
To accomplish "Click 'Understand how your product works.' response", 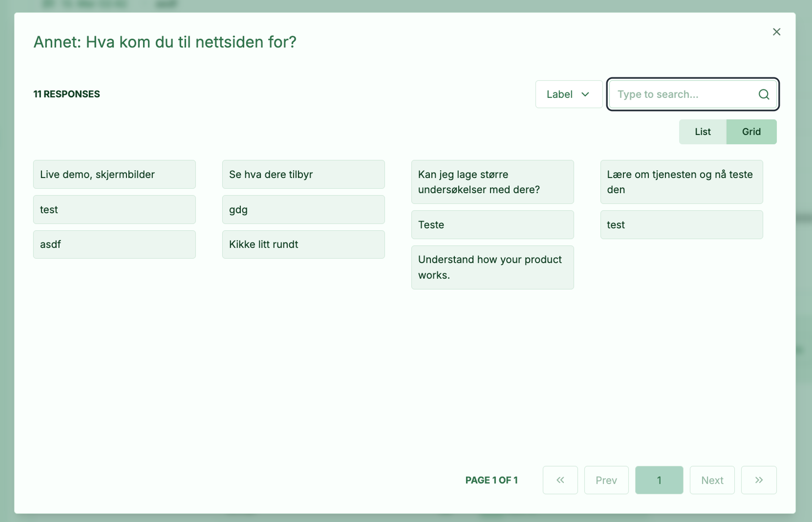I will (x=492, y=267).
